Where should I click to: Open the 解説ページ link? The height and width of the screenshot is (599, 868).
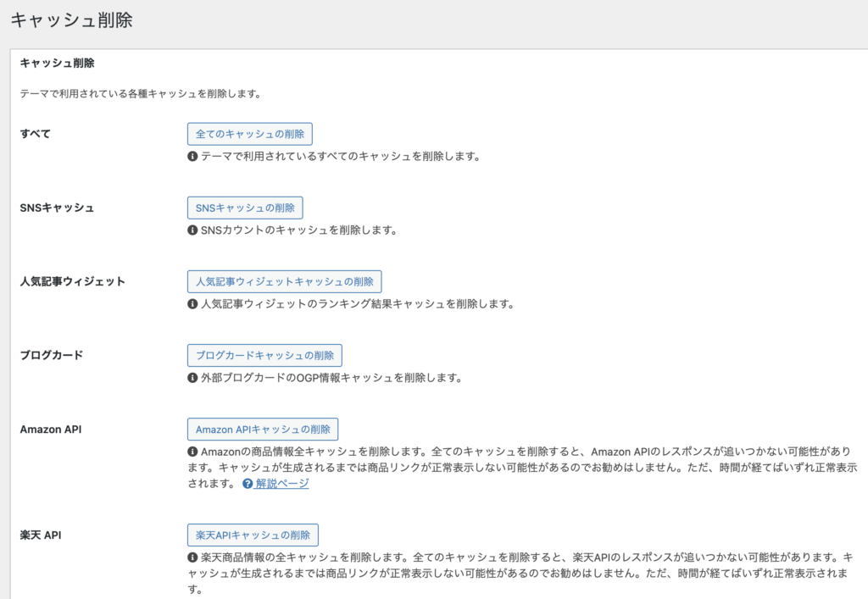282,484
